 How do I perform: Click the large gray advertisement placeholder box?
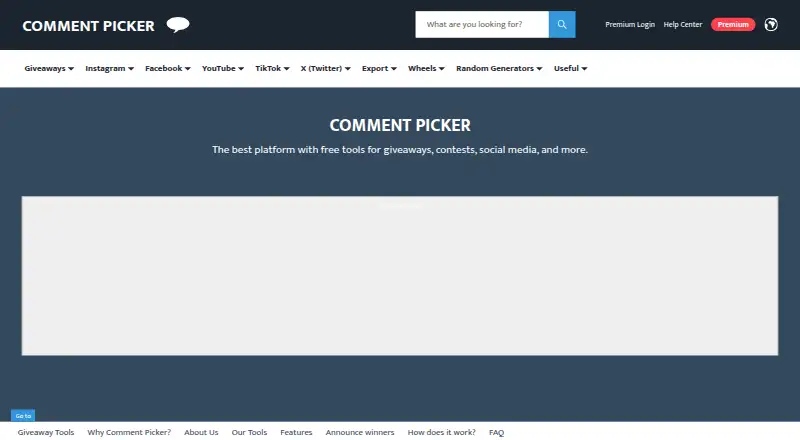coord(400,276)
